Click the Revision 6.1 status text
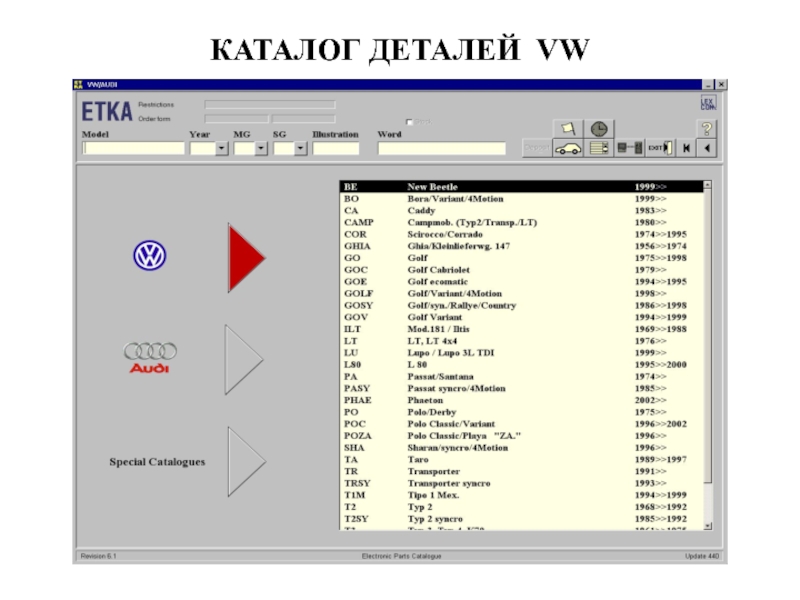The height and width of the screenshot is (600, 800). [98, 556]
